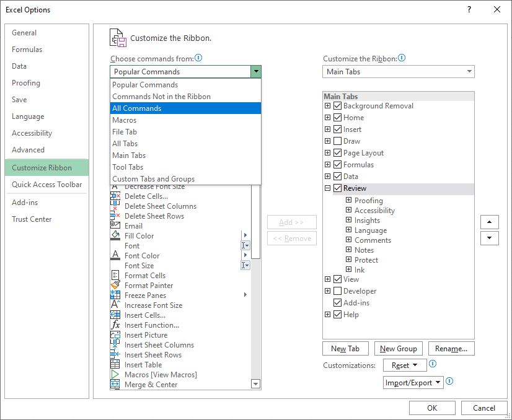Click the Format Painter command icon
Screen dimensions: 512x420
tap(115, 286)
